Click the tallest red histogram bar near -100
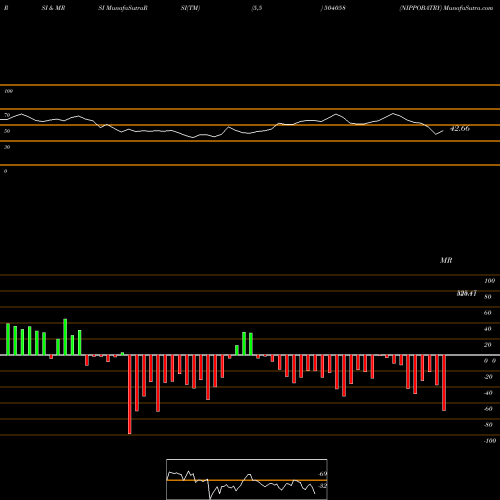The width and height of the screenshot is (500, 500). (x=130, y=394)
